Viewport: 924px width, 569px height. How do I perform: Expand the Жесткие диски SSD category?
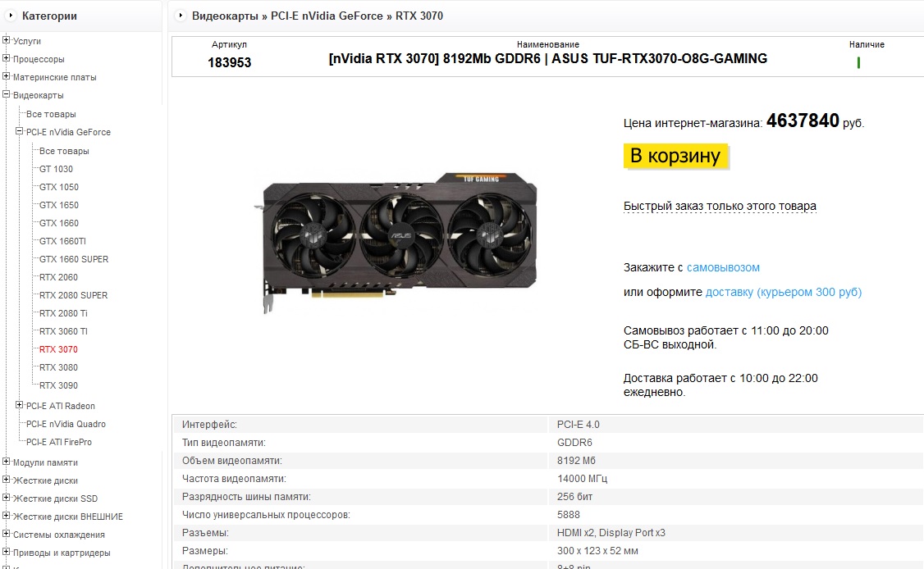tap(6, 497)
